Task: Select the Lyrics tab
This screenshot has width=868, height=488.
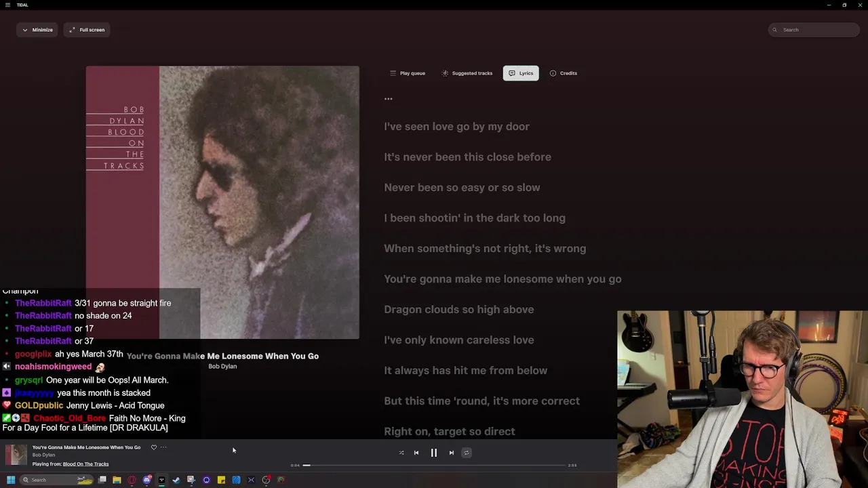Action: (x=521, y=73)
